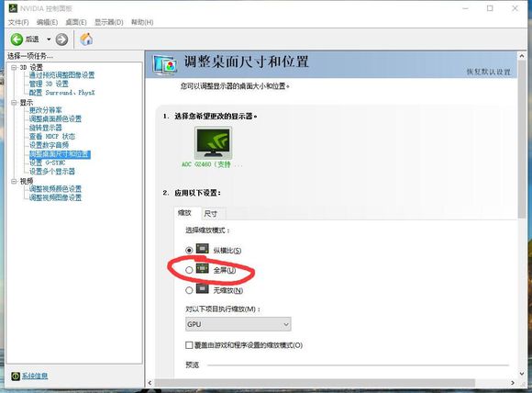Select the 无缩放 radio button

click(189, 290)
